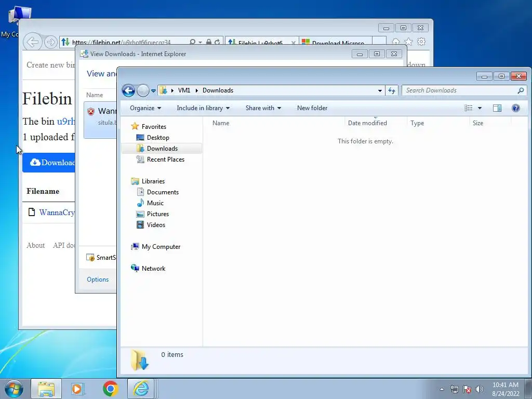
Task: Click the SmartScreen icon in View Downloads
Action: [90, 258]
